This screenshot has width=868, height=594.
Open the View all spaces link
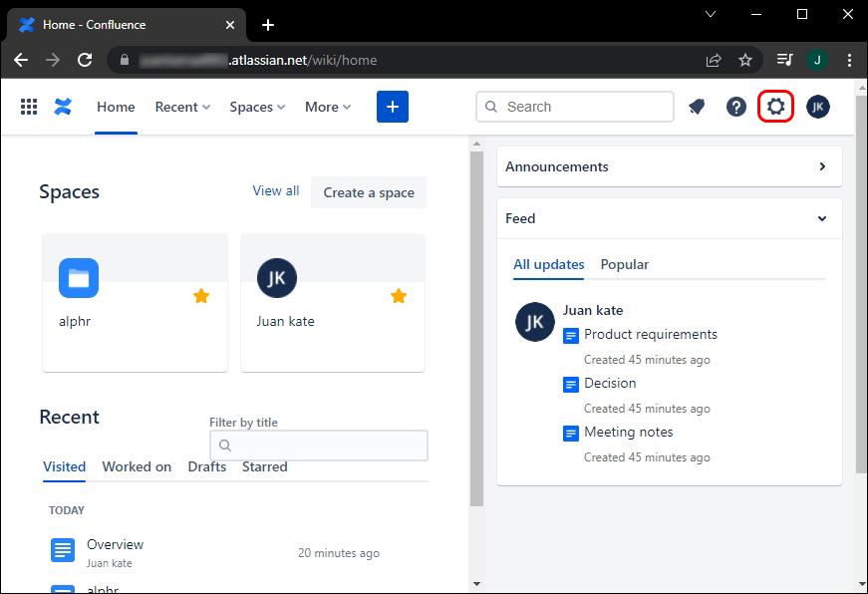[x=276, y=190]
